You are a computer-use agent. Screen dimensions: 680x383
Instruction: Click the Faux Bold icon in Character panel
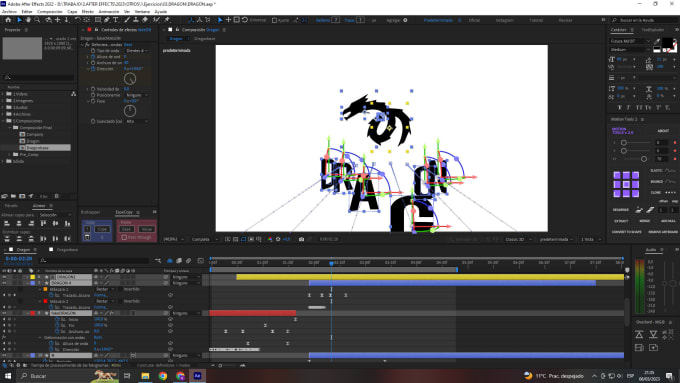pos(619,108)
